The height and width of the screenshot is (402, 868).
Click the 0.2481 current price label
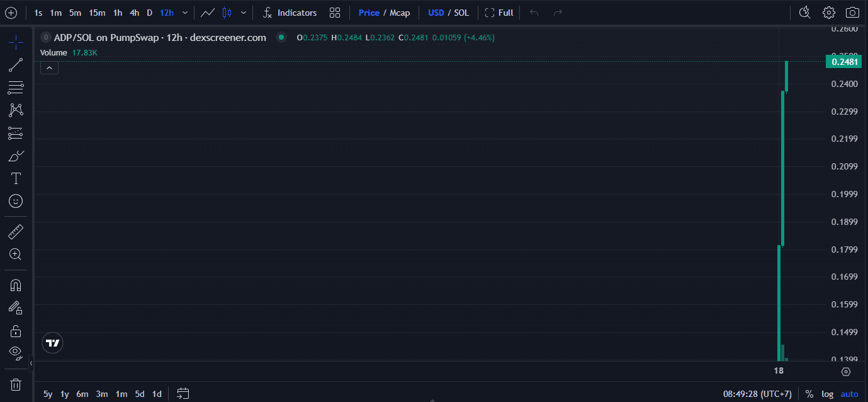pyautogui.click(x=844, y=62)
